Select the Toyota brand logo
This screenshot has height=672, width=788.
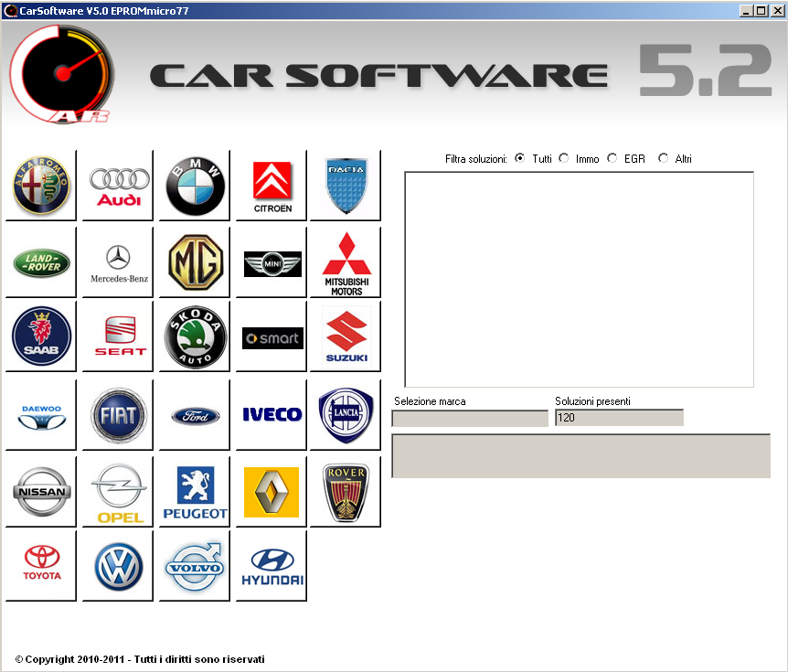[41, 565]
